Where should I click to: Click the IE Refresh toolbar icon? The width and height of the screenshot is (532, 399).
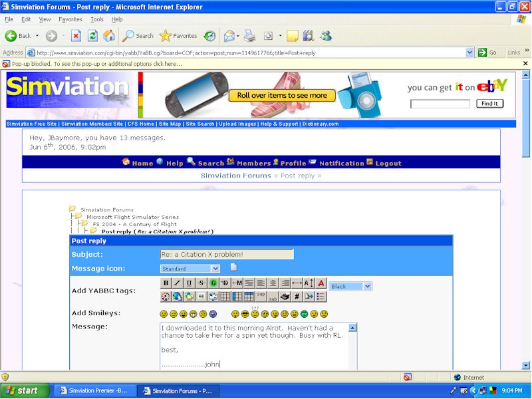(x=92, y=36)
